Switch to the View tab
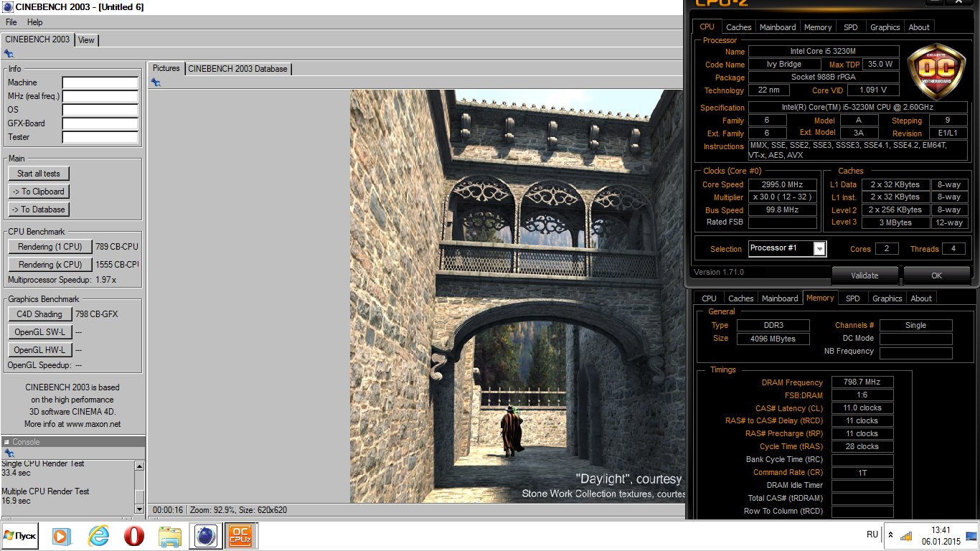Viewport: 980px width, 551px height. [86, 40]
